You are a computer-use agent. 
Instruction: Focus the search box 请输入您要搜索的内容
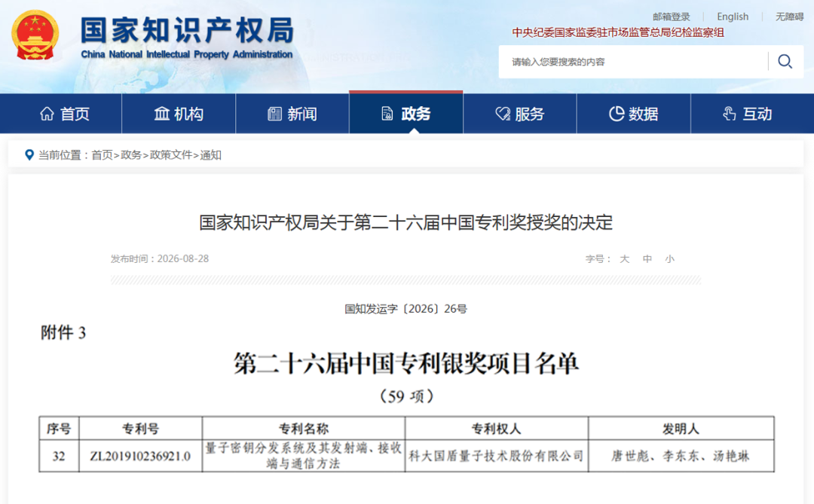click(633, 62)
